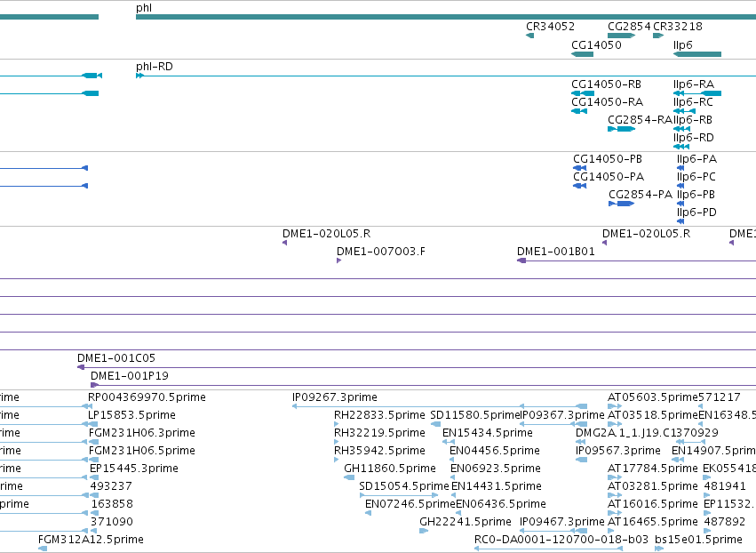Click the AT16465.5prime label
The image size is (756, 553).
[x=652, y=522]
